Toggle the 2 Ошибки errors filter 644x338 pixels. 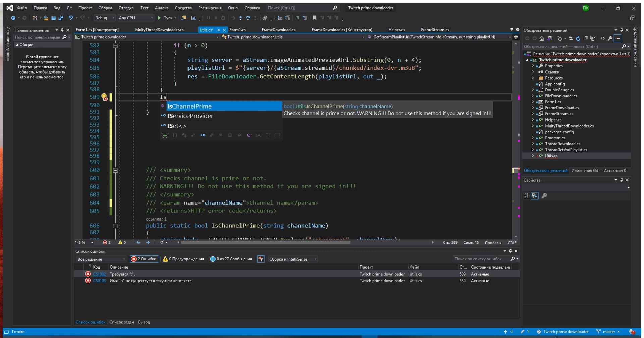coord(144,259)
